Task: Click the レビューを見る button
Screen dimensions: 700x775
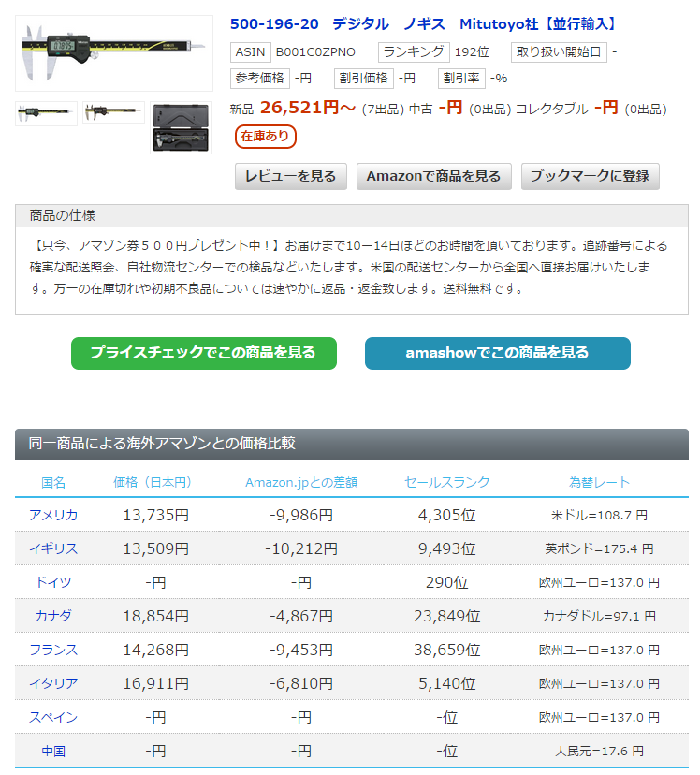Action: [291, 176]
